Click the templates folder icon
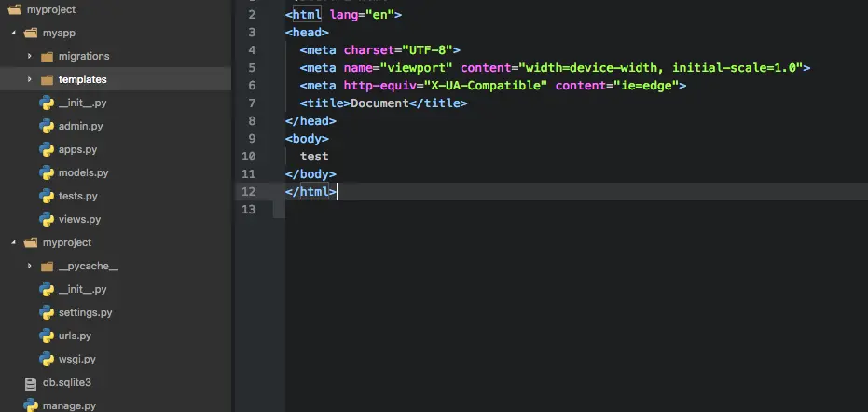Image resolution: width=868 pixels, height=412 pixels. (47, 80)
